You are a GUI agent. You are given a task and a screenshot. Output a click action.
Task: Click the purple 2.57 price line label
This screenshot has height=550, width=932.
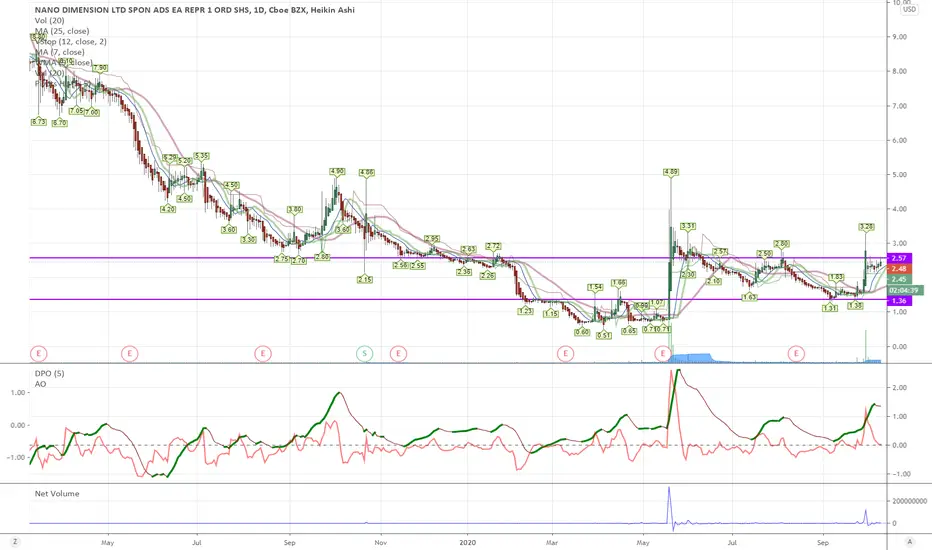[899, 258]
